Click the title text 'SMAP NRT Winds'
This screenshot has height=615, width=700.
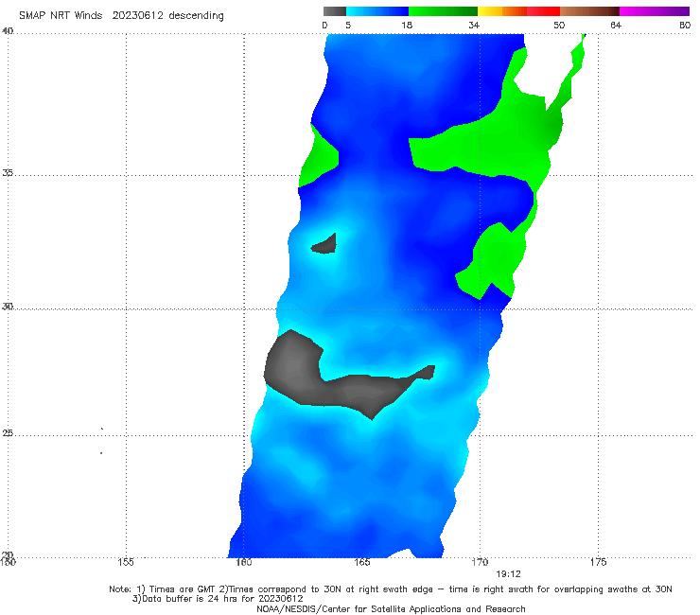[61, 15]
